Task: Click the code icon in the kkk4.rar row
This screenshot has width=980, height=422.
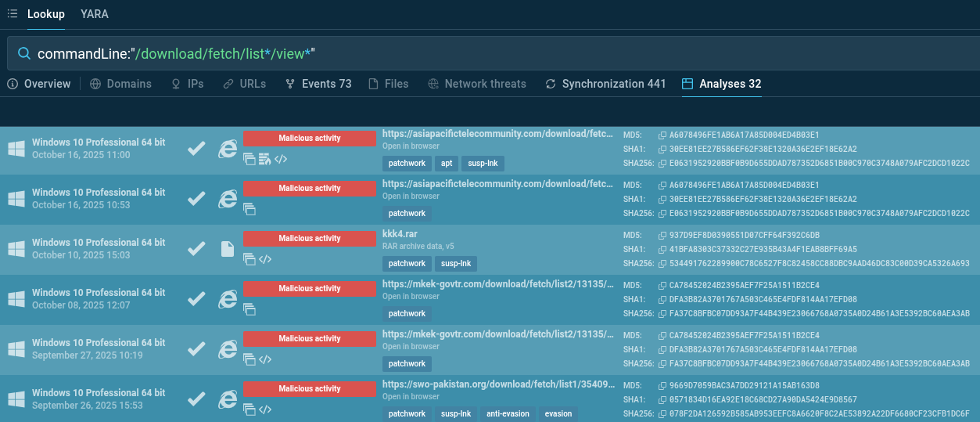Action: [x=265, y=259]
